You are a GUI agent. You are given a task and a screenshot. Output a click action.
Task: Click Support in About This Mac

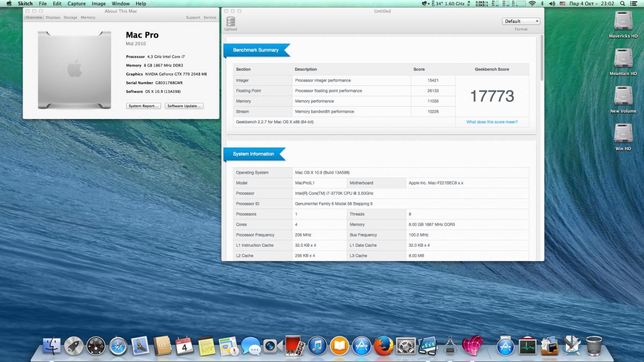click(x=193, y=17)
